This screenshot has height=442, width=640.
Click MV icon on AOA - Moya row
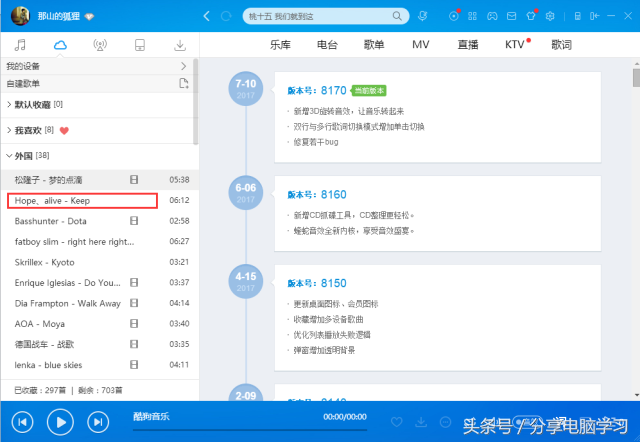click(x=134, y=324)
